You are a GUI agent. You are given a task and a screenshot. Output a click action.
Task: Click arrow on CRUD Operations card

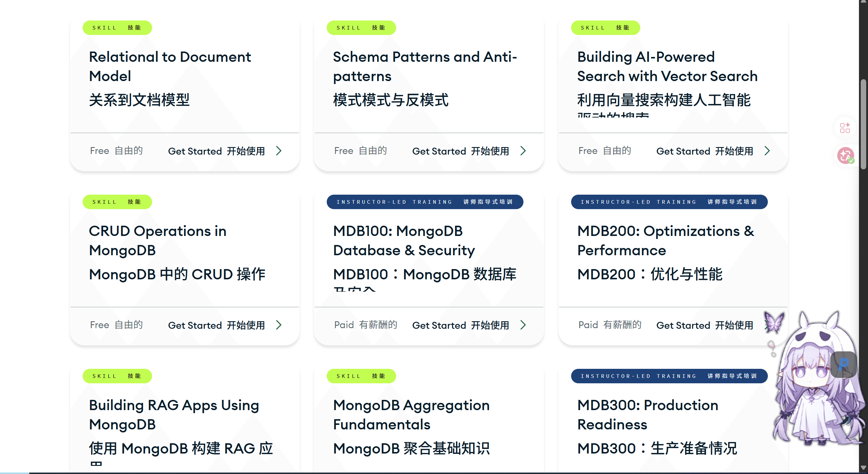[x=279, y=325]
